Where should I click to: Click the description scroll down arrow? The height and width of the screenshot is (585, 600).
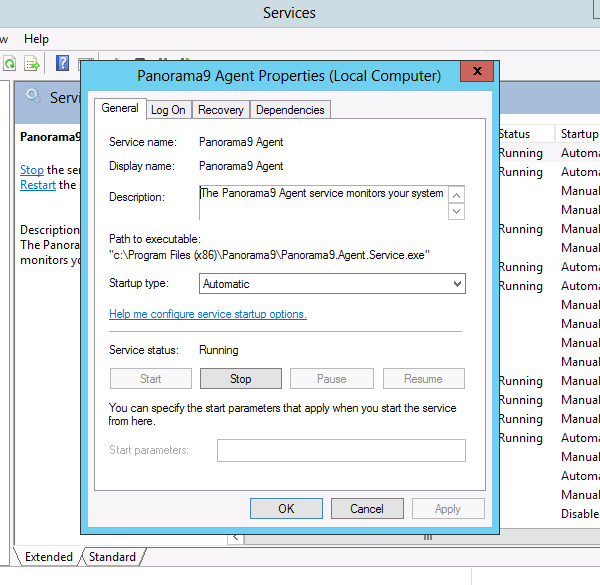pyautogui.click(x=456, y=211)
